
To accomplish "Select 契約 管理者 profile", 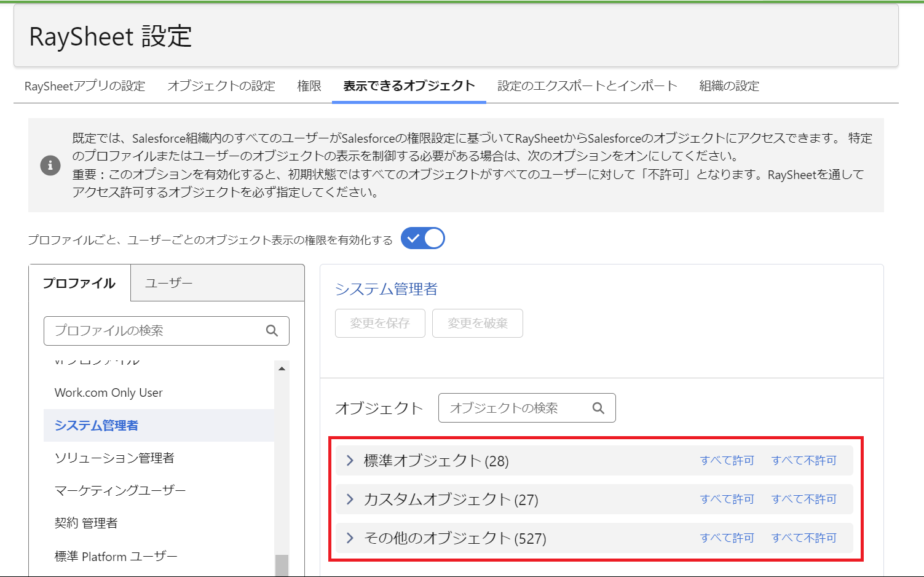I will 159,523.
